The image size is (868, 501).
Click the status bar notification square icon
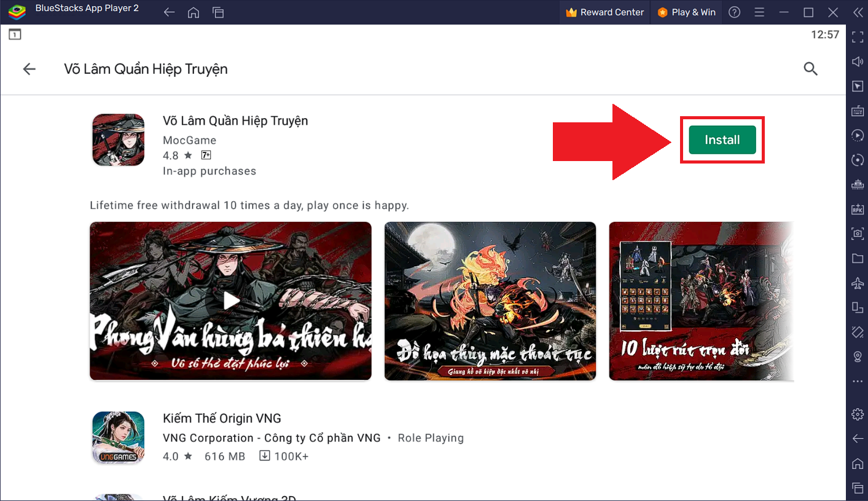pyautogui.click(x=15, y=34)
